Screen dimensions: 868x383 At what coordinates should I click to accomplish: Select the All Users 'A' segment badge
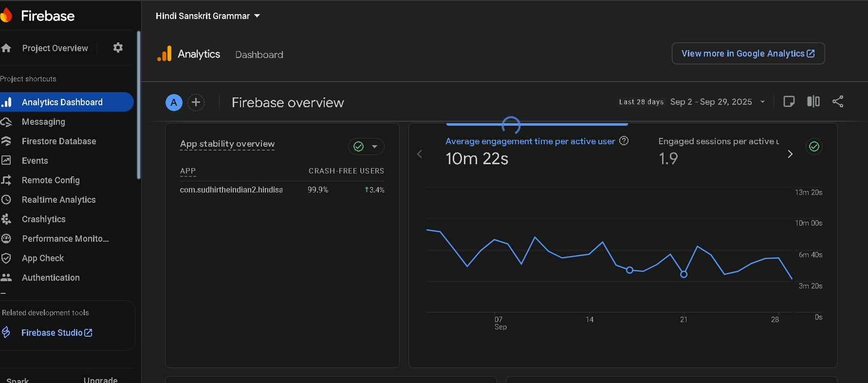[x=174, y=102]
